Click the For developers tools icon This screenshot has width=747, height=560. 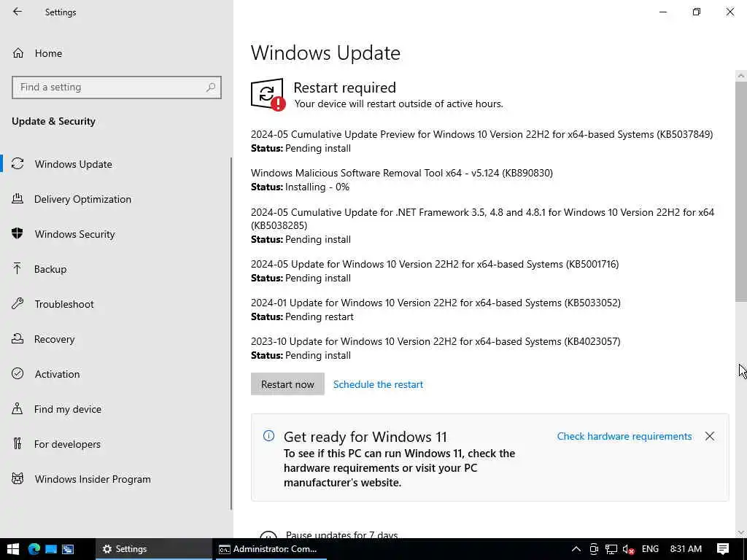tap(18, 444)
